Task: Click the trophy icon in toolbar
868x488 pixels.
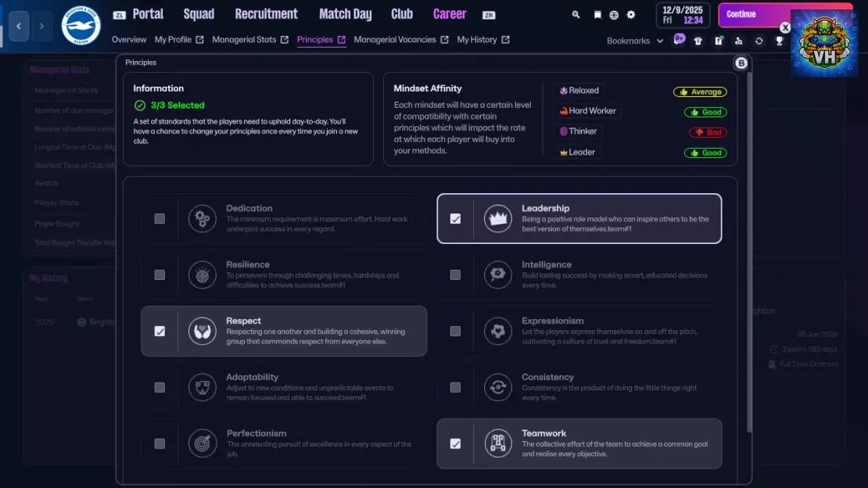Action: 780,41
